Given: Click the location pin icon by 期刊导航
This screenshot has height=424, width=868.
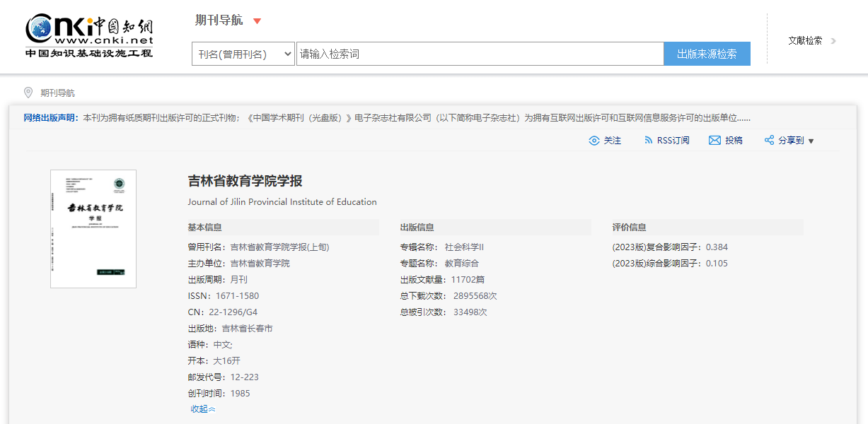Looking at the screenshot, I should click(x=28, y=93).
